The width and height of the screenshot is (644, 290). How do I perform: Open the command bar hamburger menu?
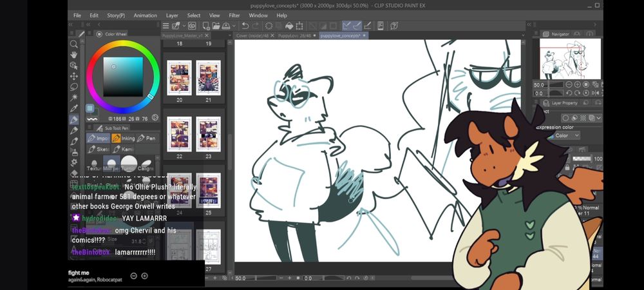click(x=166, y=26)
